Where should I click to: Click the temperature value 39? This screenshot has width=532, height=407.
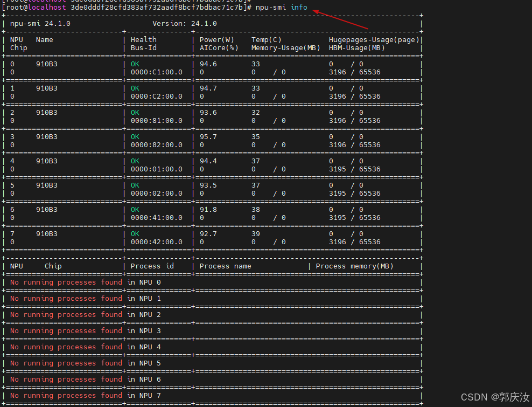(255, 234)
